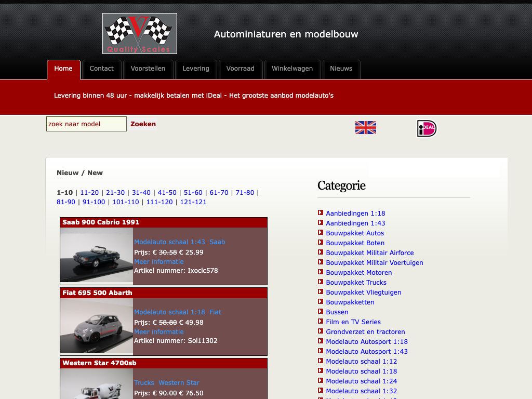Click Meer informatie for the Saab 900
The width and height of the screenshot is (532, 399).
pyautogui.click(x=159, y=262)
